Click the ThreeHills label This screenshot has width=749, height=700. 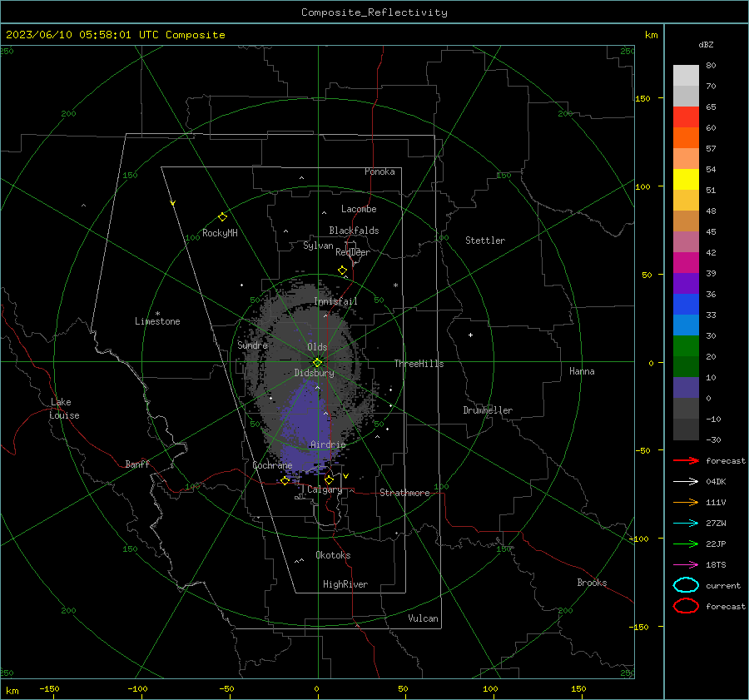coord(419,364)
